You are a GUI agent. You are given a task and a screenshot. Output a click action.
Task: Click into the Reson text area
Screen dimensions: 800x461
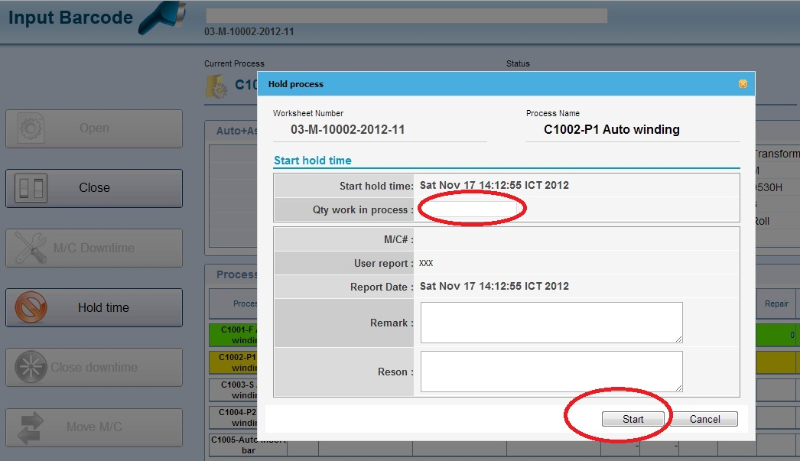click(x=552, y=371)
